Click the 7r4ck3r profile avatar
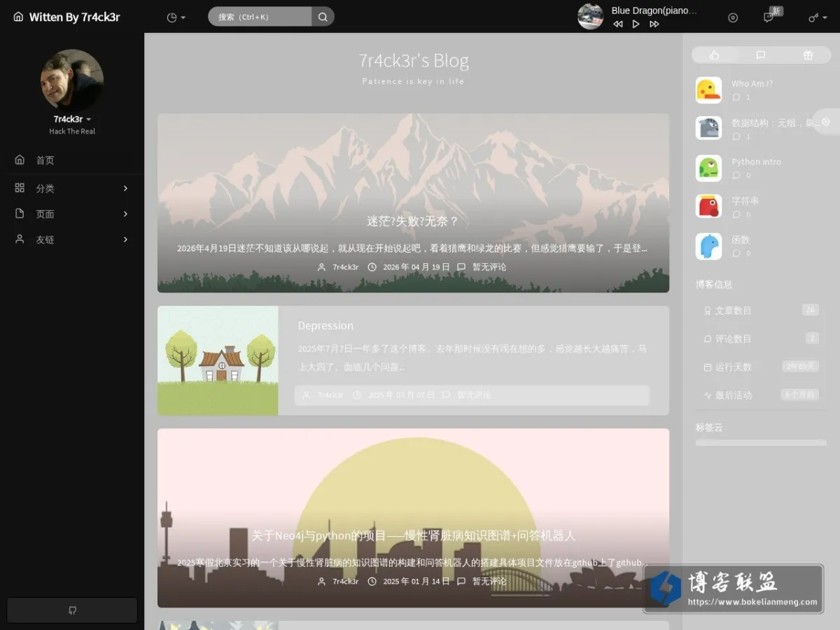The height and width of the screenshot is (630, 840). tap(72, 80)
